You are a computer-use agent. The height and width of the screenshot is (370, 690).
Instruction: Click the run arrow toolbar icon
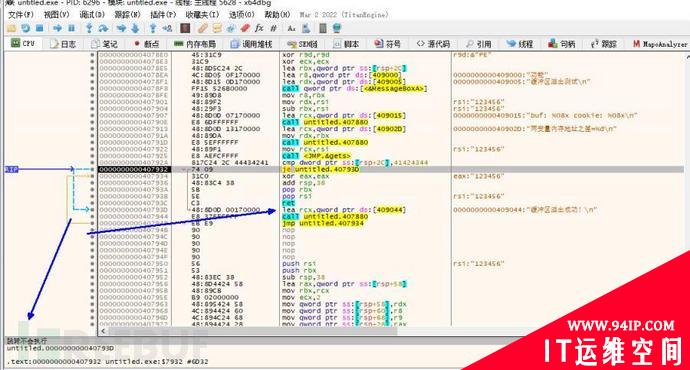[57, 29]
